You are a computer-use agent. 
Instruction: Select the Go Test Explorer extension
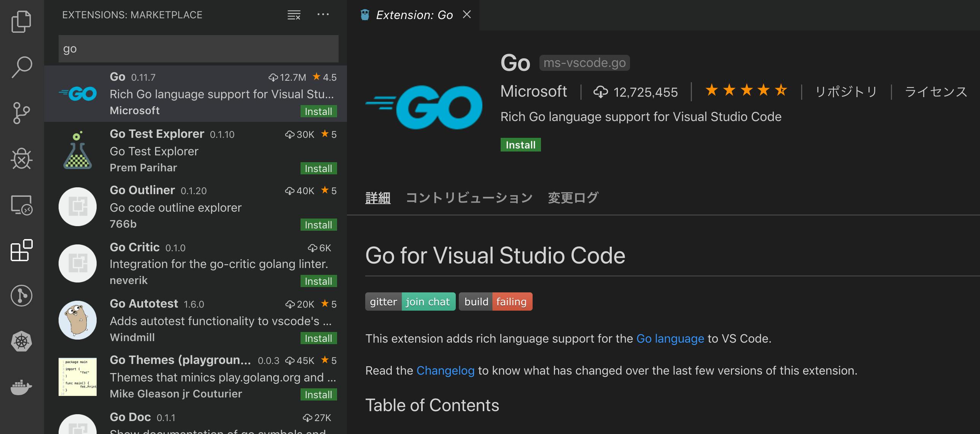click(x=196, y=150)
